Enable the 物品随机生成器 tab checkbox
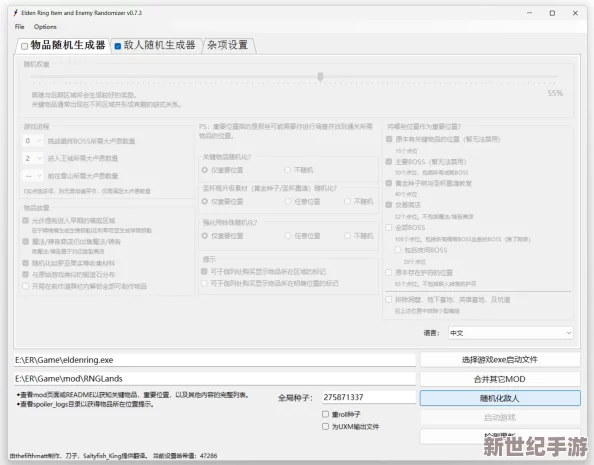The height and width of the screenshot is (465, 594). pos(24,46)
